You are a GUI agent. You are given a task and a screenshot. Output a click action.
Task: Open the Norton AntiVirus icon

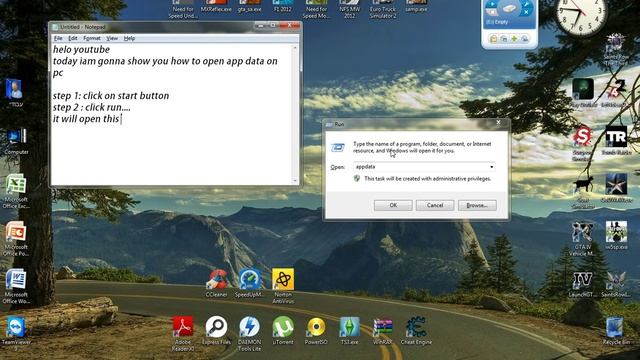(283, 286)
